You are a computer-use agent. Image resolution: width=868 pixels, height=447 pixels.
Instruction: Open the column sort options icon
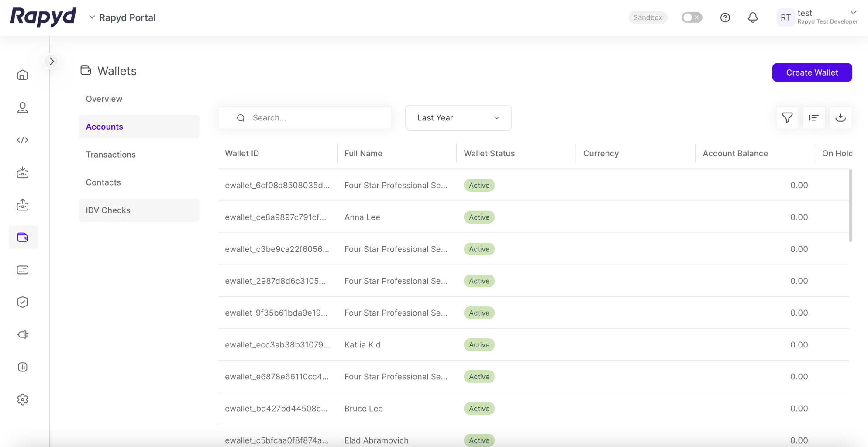pyautogui.click(x=814, y=118)
